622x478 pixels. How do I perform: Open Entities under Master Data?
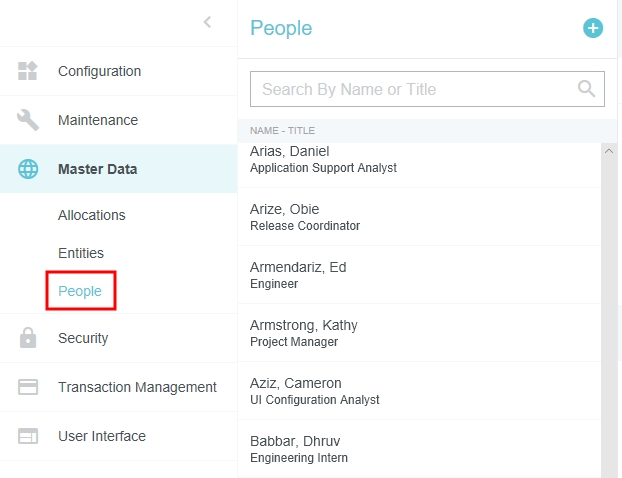(81, 253)
